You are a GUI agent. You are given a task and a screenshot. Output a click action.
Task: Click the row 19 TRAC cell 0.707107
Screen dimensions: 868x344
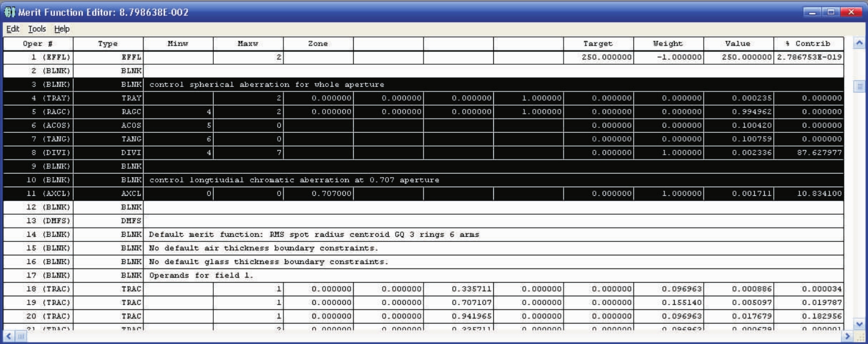point(459,303)
